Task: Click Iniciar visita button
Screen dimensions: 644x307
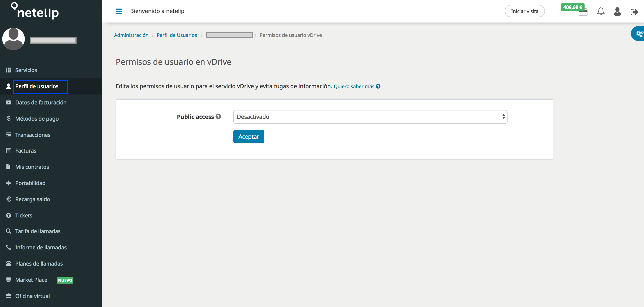Action: coord(524,11)
